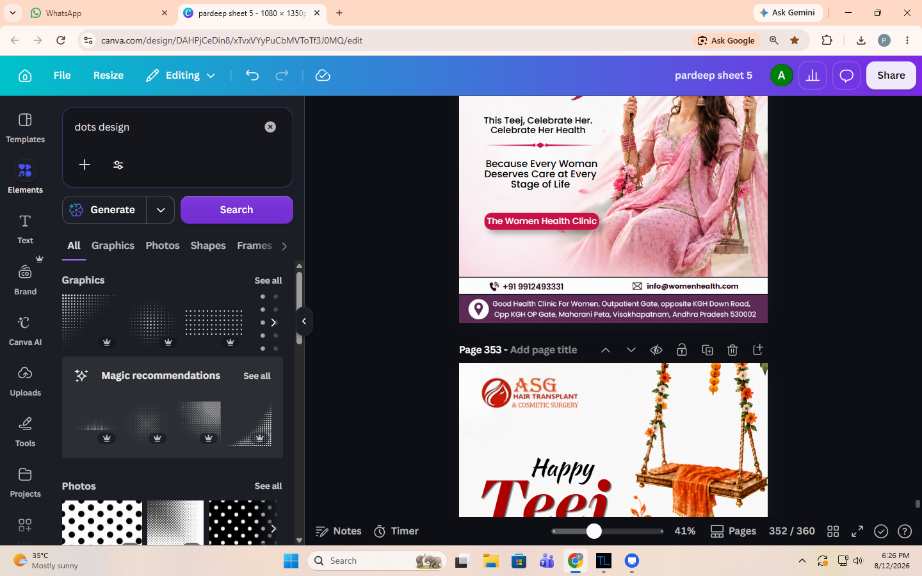Screen dimensions: 922x576
Task: Click the undo arrow in top bar
Action: point(252,75)
